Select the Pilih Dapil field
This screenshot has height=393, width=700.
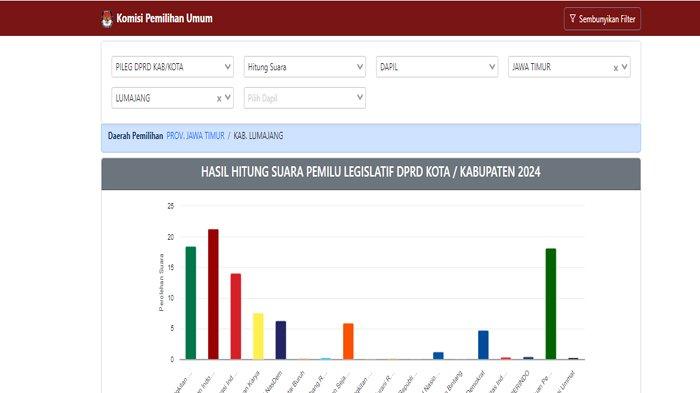click(305, 98)
